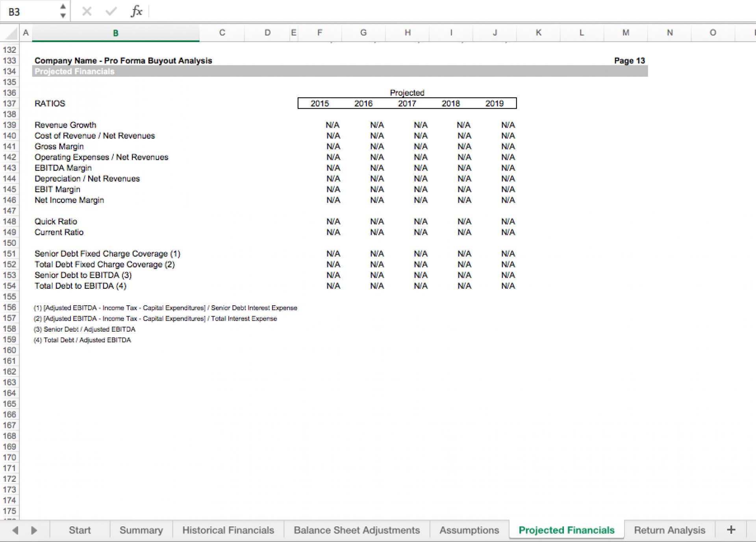Click the 'Quick Ratio' row label
This screenshot has width=756, height=542.
[x=56, y=221]
